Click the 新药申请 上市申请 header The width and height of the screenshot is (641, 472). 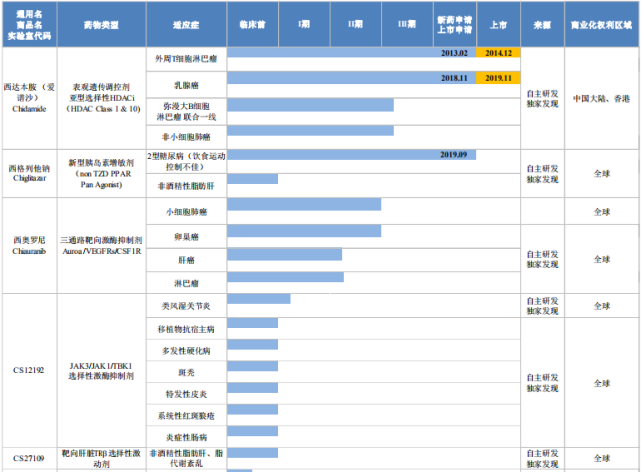point(455,25)
